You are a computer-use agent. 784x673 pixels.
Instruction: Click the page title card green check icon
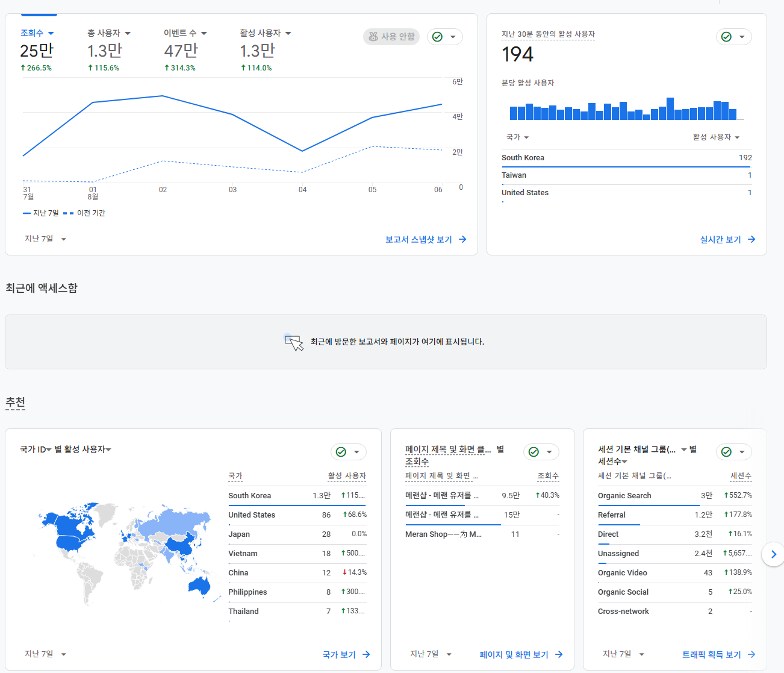[534, 452]
